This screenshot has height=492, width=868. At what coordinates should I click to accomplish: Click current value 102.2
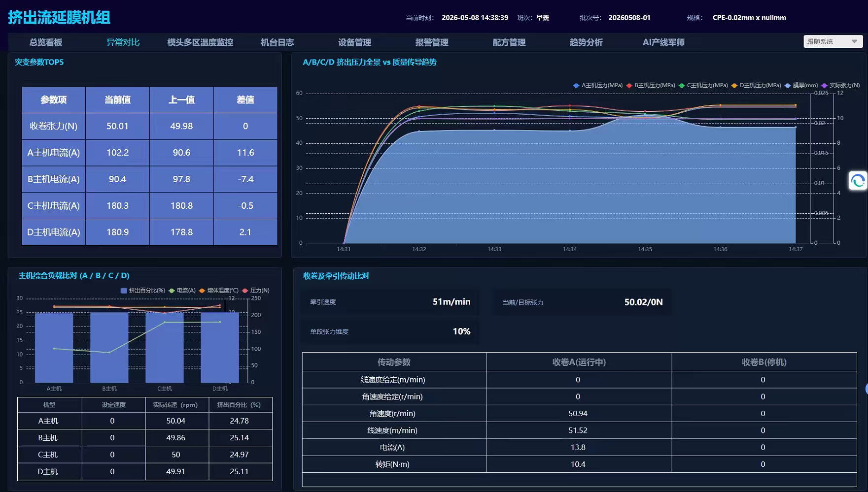click(x=117, y=153)
